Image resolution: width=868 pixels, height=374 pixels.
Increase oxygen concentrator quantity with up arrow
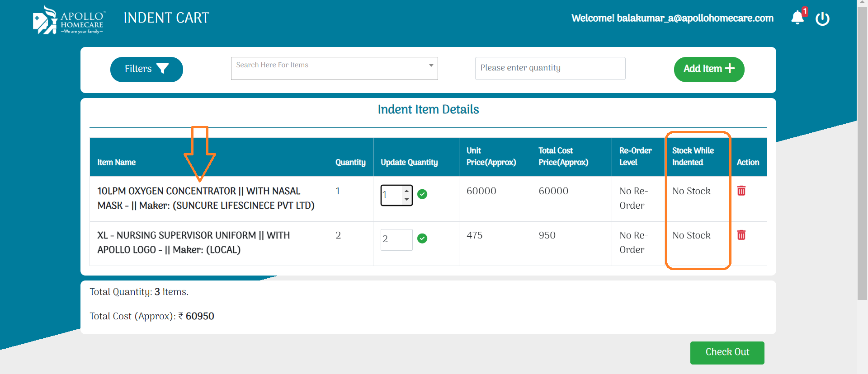tap(407, 191)
